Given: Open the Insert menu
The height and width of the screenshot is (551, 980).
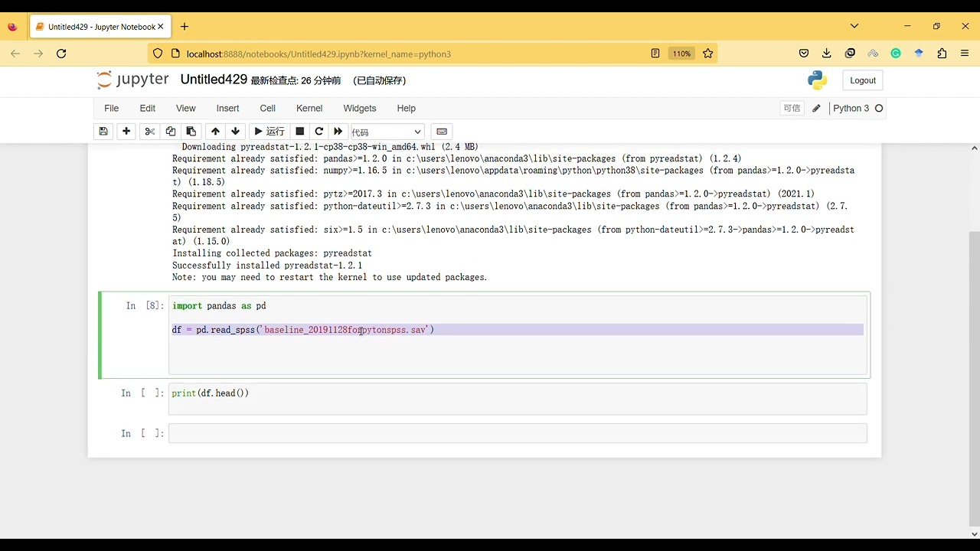Looking at the screenshot, I should click(x=227, y=108).
